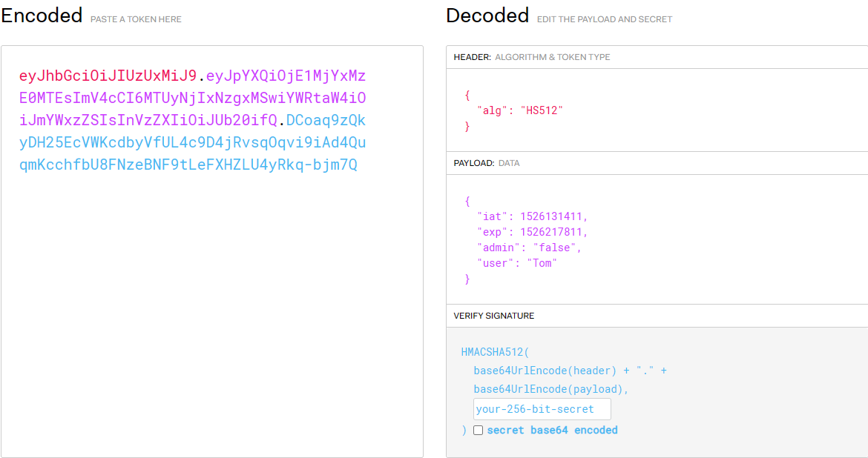Click the your-256-bit-secret input field
This screenshot has width=868, height=458.
pyautogui.click(x=542, y=409)
